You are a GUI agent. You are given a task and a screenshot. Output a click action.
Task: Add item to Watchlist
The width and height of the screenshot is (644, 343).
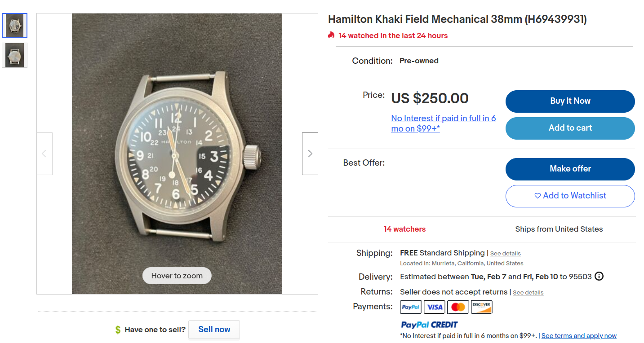pyautogui.click(x=570, y=196)
